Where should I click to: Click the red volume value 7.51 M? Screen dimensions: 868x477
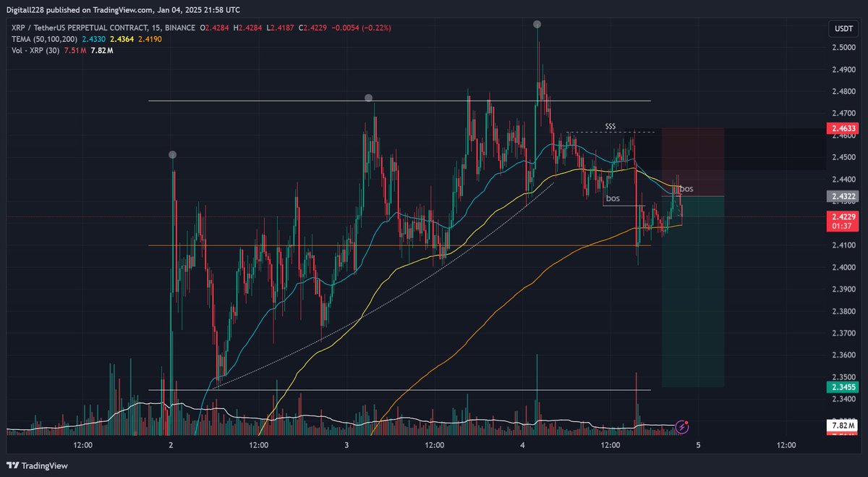tap(77, 49)
